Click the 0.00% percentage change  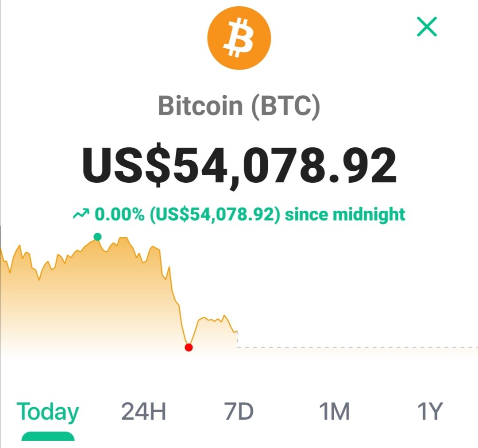(x=119, y=214)
